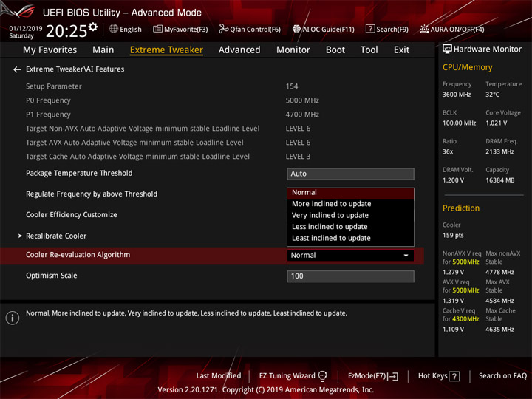532x399 pixels.
Task: Click CPU/Memory heading in Hardware Monitor
Action: pyautogui.click(x=467, y=67)
